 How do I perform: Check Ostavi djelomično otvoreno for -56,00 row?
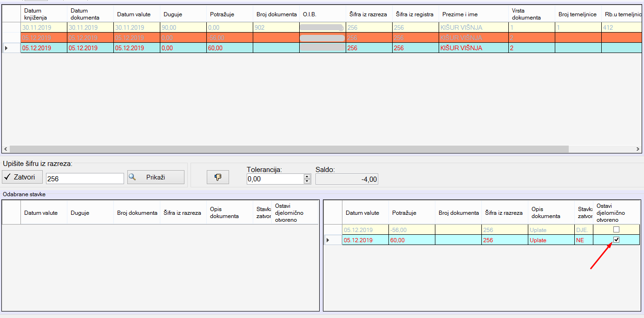(x=617, y=230)
